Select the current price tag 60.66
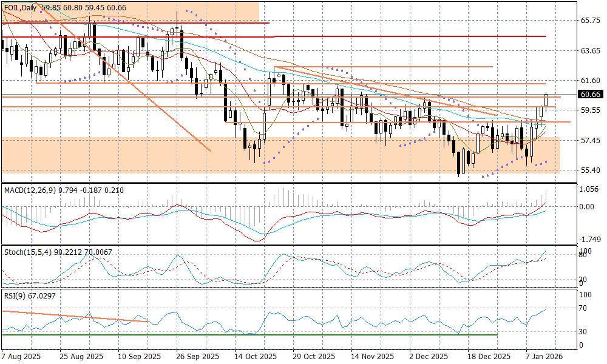The width and height of the screenshot is (607, 364). click(590, 95)
